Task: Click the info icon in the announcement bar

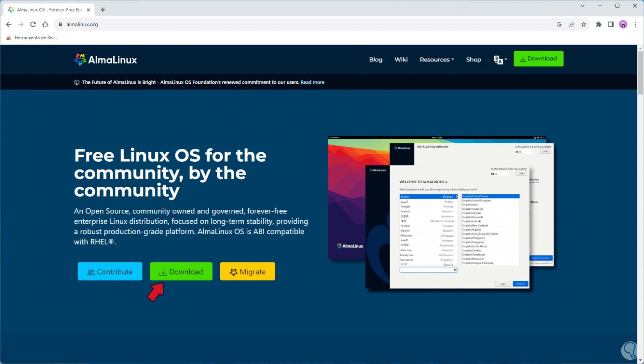Action: tap(77, 82)
